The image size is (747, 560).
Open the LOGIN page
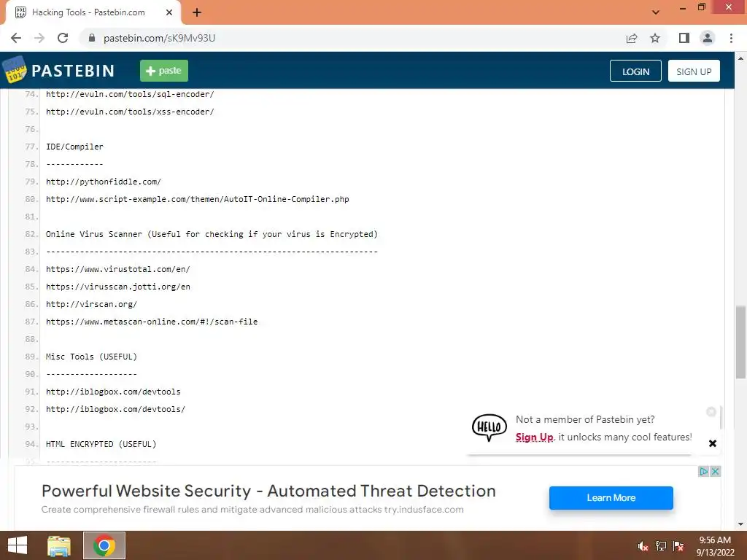pyautogui.click(x=635, y=71)
